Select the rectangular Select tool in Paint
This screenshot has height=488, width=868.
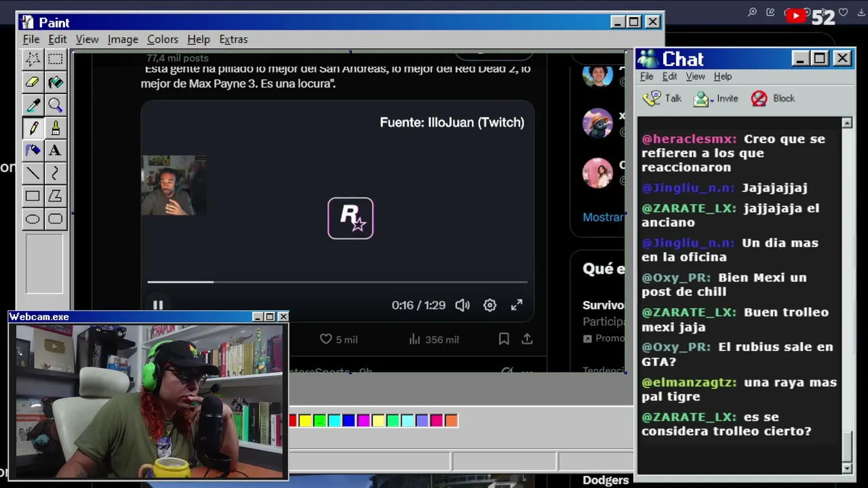point(56,59)
